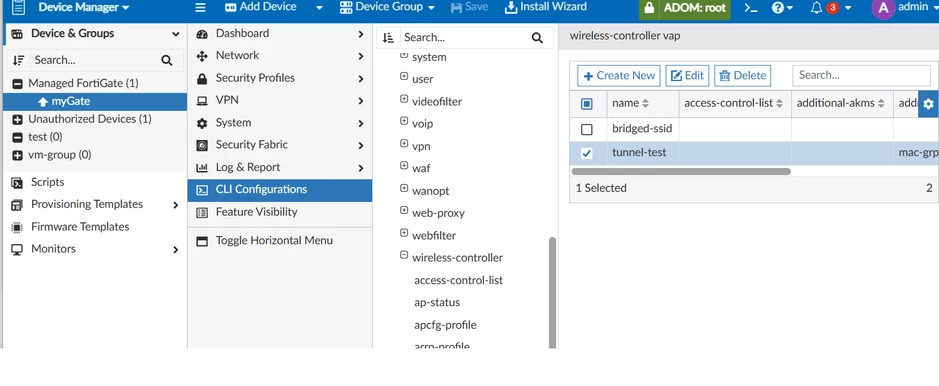Click magnifier in device tree search

pos(166,60)
